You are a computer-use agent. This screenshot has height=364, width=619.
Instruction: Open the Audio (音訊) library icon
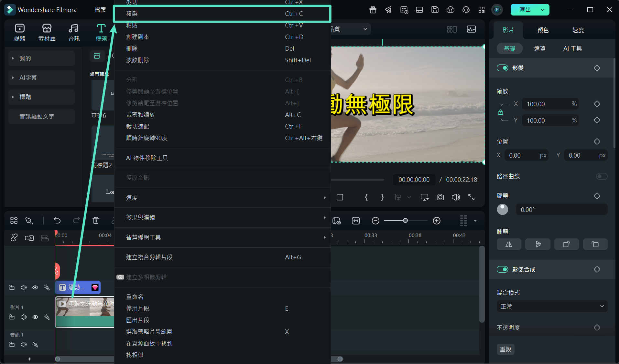[74, 28]
